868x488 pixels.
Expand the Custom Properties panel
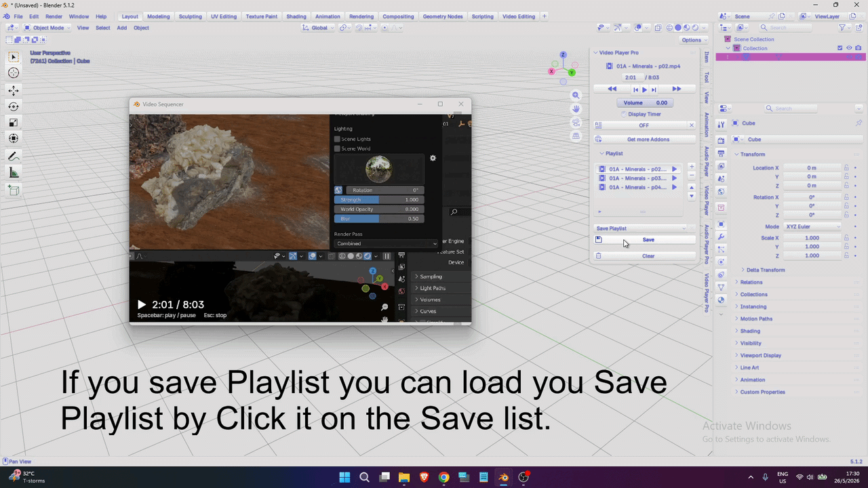click(x=760, y=392)
